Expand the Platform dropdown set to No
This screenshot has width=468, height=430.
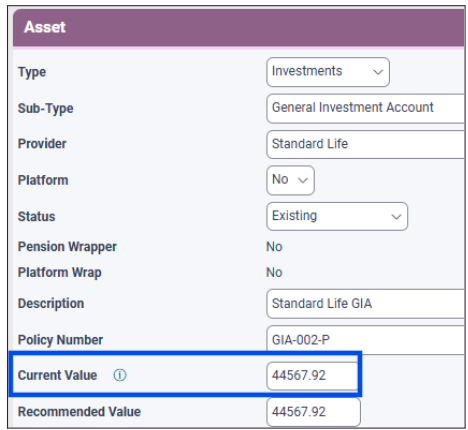point(290,180)
